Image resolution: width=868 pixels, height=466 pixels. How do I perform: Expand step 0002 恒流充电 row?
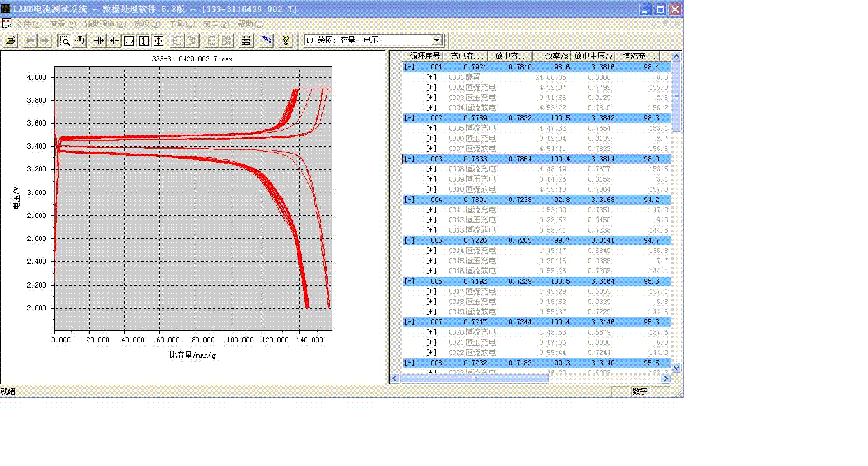click(431, 87)
